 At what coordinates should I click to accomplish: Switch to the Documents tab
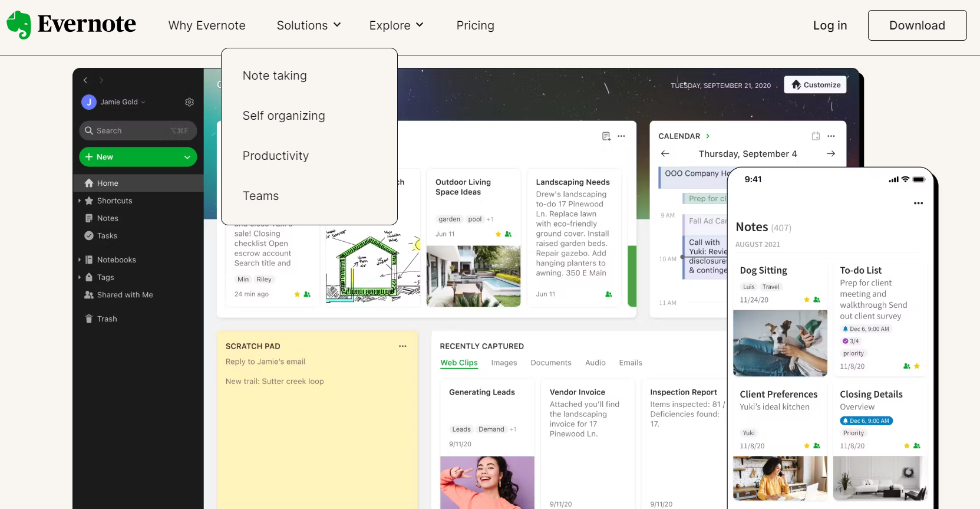551,363
